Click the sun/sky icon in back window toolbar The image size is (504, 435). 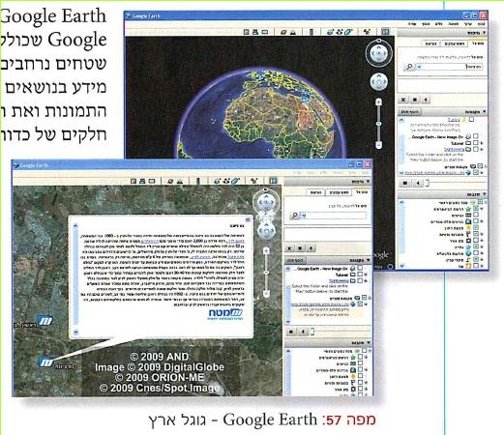[x=292, y=32]
